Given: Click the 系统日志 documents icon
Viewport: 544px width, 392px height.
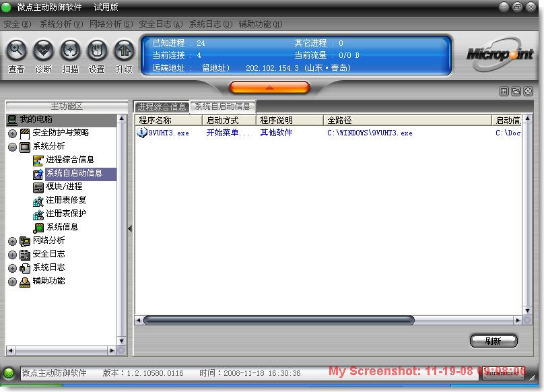Looking at the screenshot, I should [25, 268].
